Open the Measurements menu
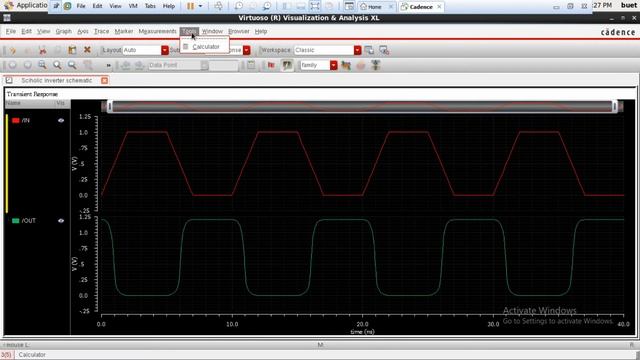This screenshot has width=640, height=360. pyautogui.click(x=157, y=31)
